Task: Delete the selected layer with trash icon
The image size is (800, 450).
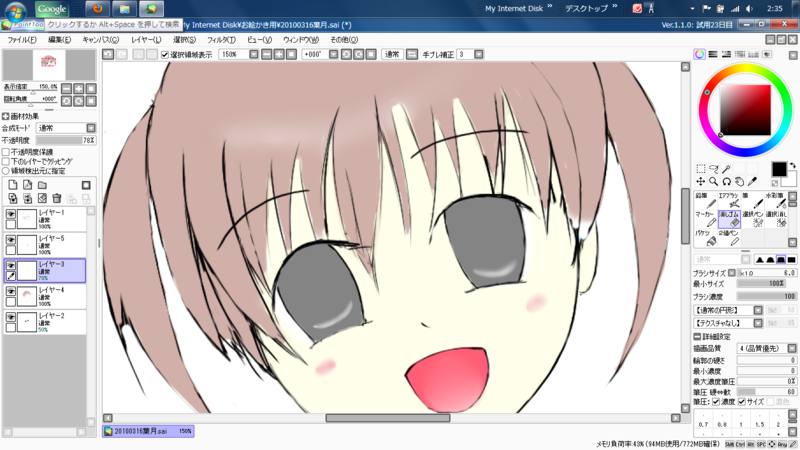Action: pos(57,198)
